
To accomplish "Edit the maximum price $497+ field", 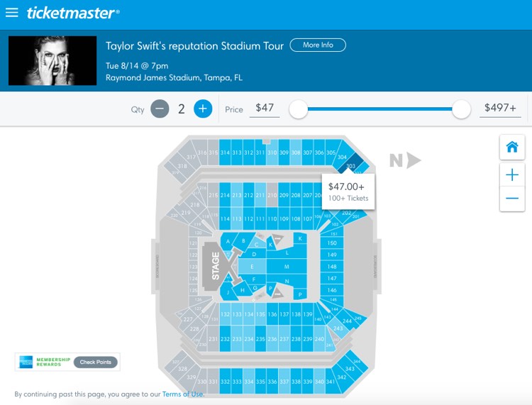I will [500, 109].
